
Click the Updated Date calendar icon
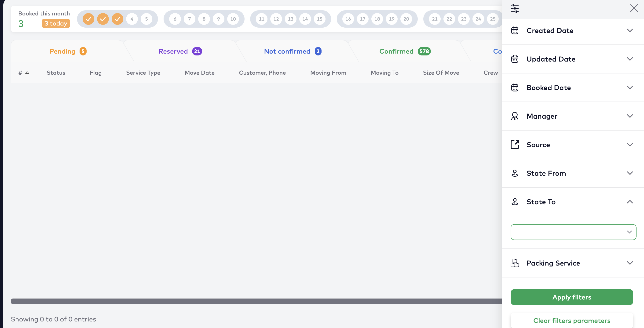click(x=515, y=59)
